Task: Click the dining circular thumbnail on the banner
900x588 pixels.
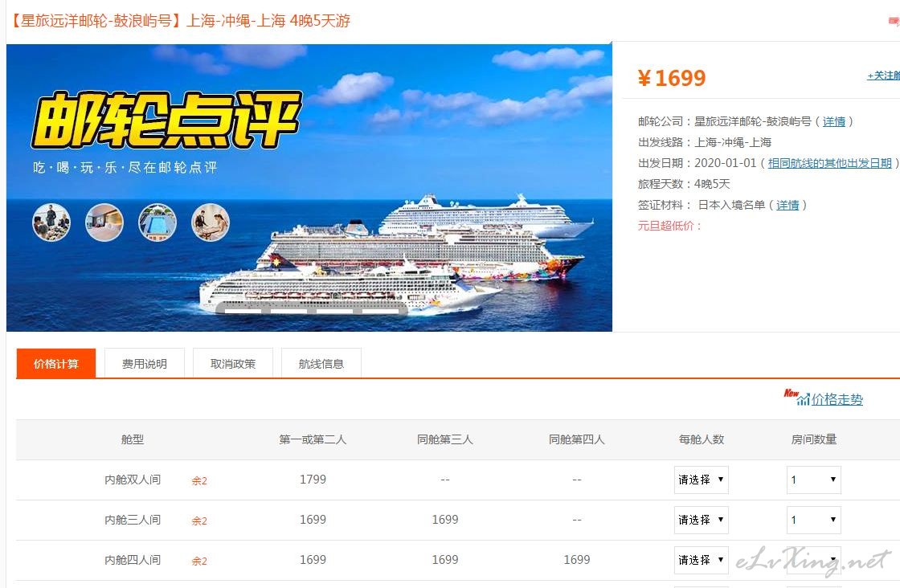Action: point(51,222)
